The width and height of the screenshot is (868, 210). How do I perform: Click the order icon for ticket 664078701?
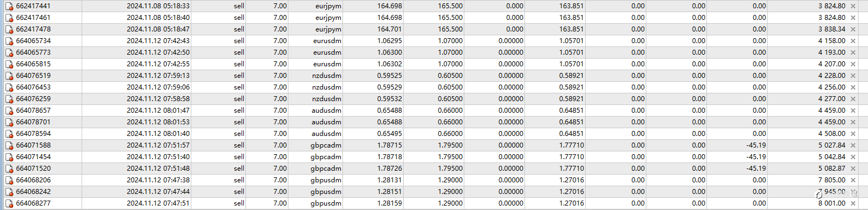[x=9, y=122]
